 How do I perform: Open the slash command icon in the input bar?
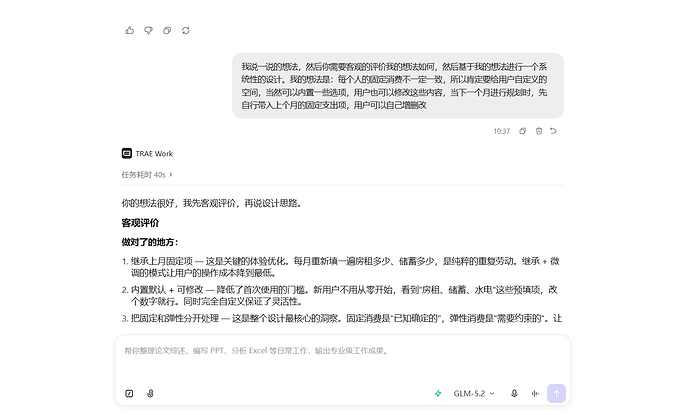[129, 393]
